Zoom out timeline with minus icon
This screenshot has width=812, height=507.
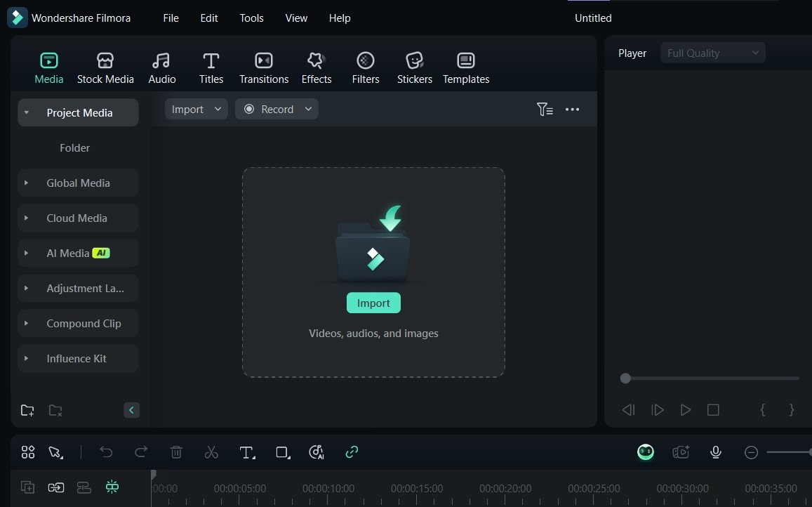click(751, 452)
